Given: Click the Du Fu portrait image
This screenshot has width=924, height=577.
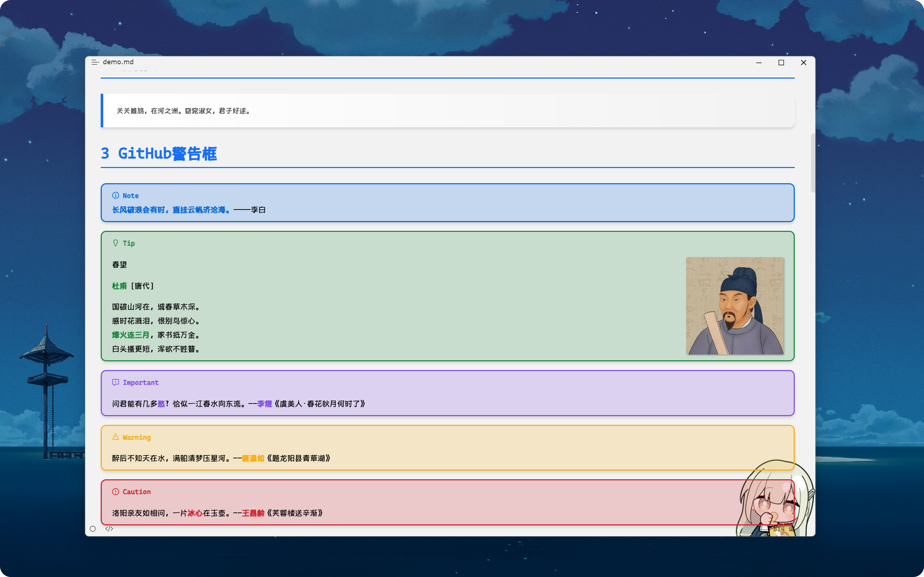Looking at the screenshot, I should pyautogui.click(x=735, y=306).
